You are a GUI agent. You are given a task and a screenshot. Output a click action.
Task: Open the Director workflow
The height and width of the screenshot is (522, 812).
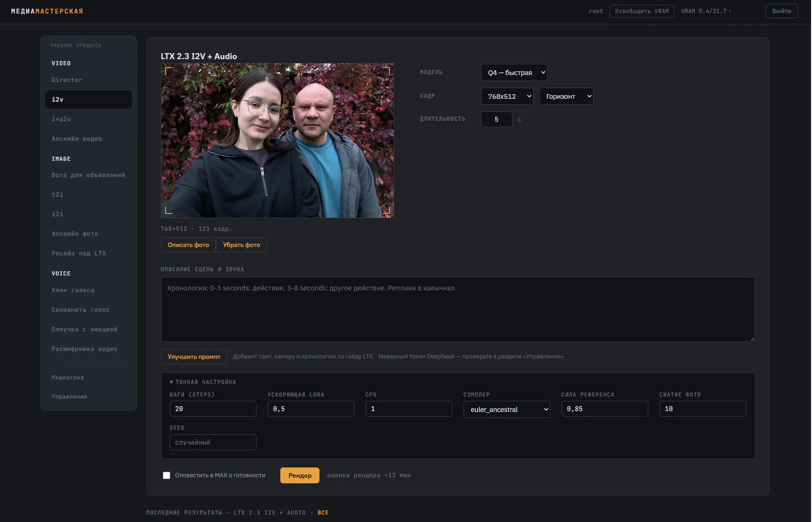[x=88, y=80]
